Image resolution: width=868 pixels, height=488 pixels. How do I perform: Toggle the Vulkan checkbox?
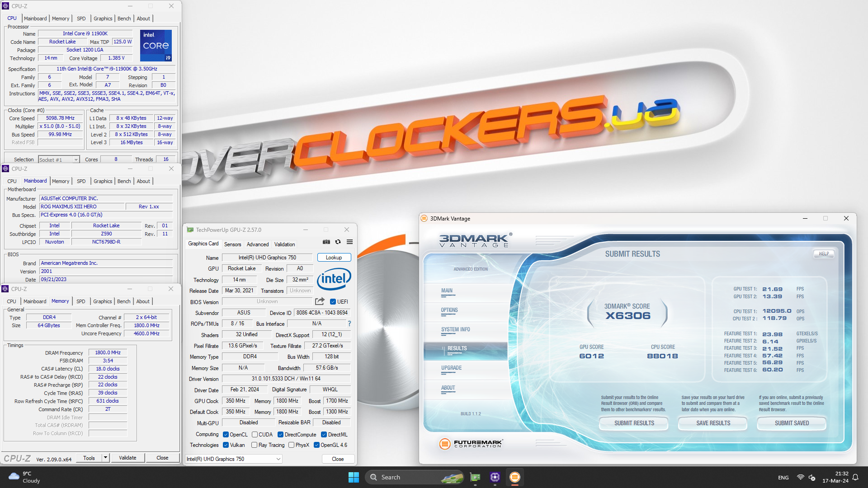[226, 445]
